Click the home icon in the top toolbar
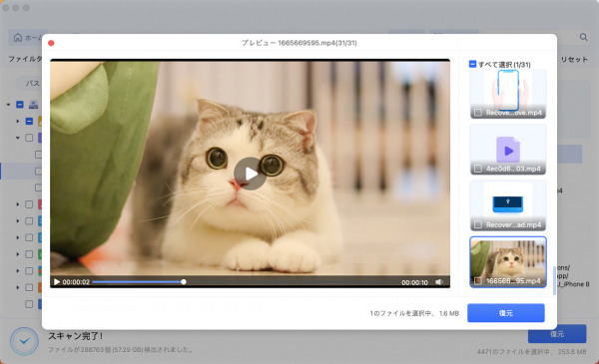 [x=18, y=37]
